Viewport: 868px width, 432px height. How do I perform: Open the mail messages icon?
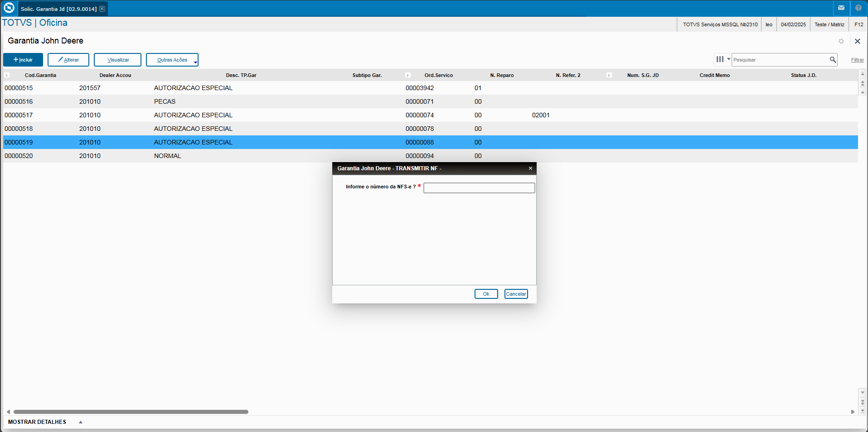pyautogui.click(x=841, y=8)
